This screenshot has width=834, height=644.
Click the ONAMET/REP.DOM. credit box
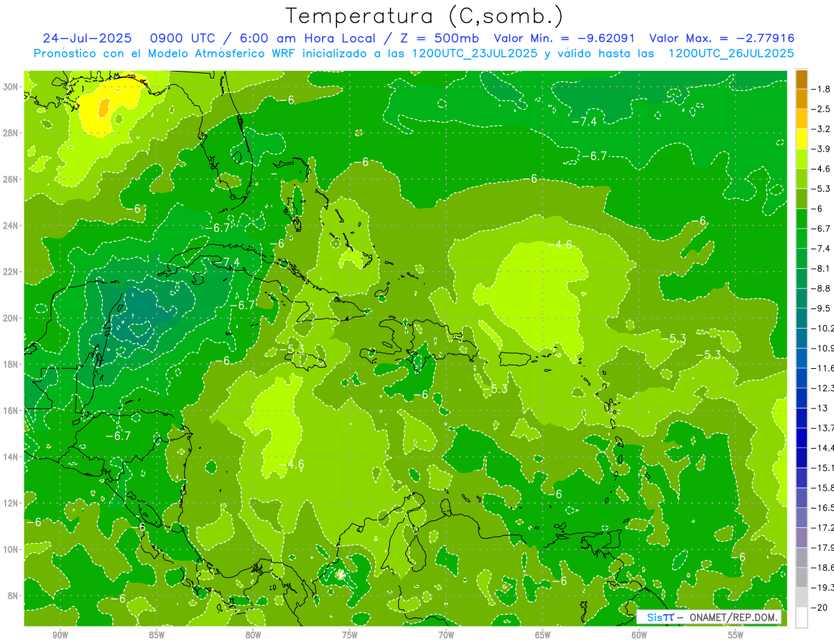pos(709,617)
